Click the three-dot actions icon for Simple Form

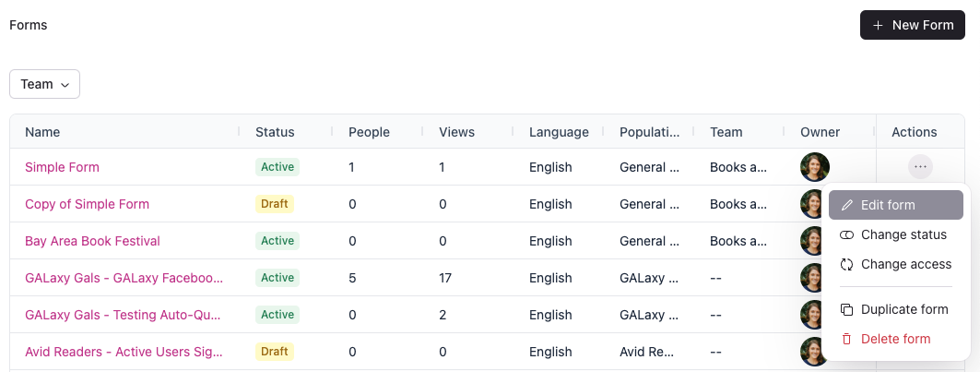pyautogui.click(x=920, y=167)
